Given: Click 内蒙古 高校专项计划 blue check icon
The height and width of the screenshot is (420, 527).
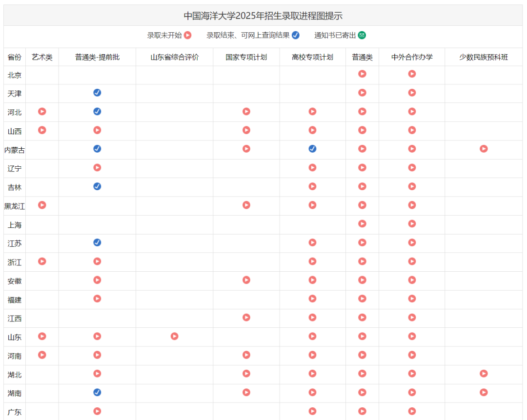Looking at the screenshot, I should coord(313,149).
